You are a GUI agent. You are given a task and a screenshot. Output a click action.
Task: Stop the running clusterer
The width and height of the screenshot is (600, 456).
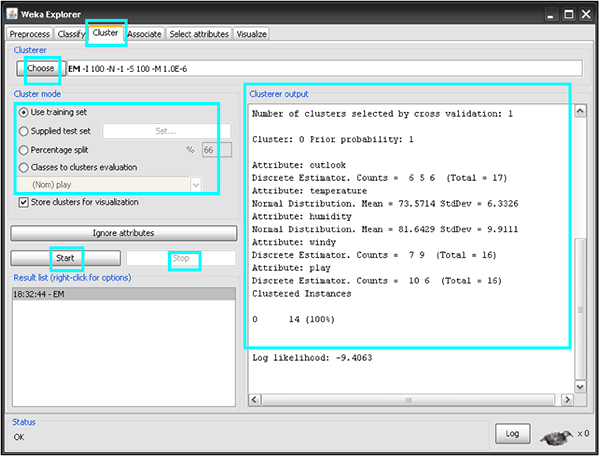tap(181, 258)
